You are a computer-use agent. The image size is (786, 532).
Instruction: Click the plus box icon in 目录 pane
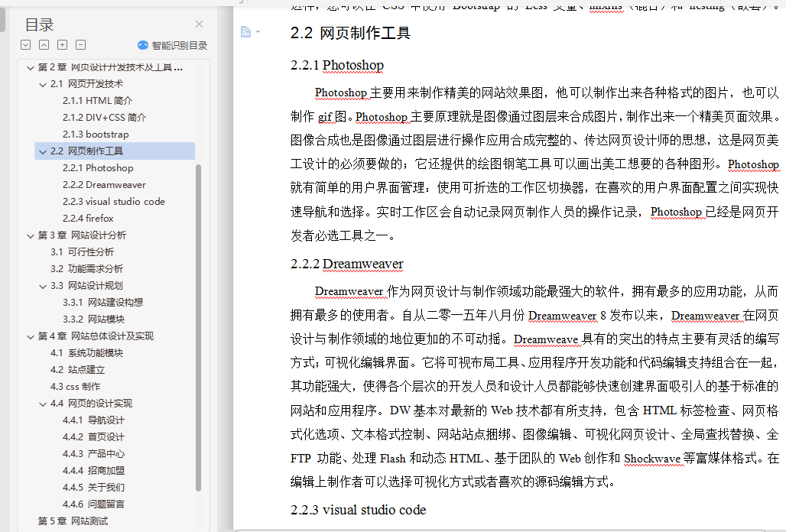pyautogui.click(x=62, y=45)
